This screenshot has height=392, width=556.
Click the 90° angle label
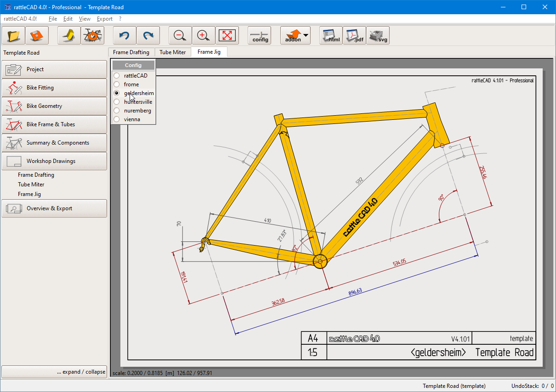tap(441, 197)
